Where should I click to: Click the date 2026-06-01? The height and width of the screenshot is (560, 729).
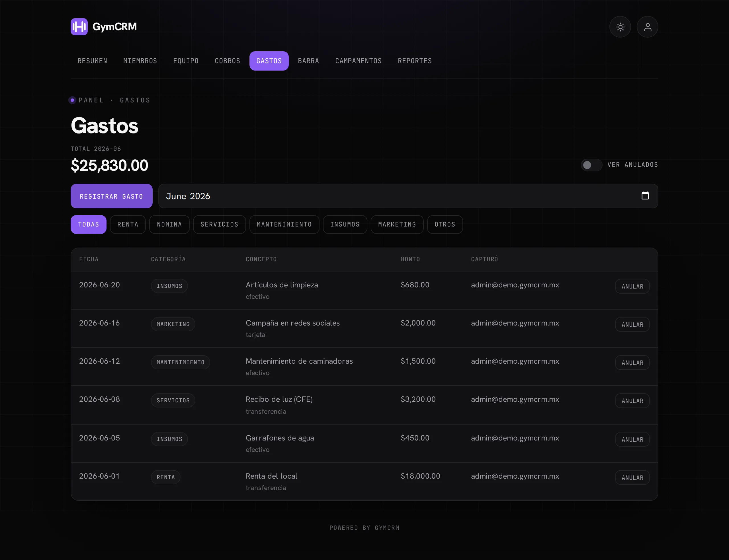[99, 476]
